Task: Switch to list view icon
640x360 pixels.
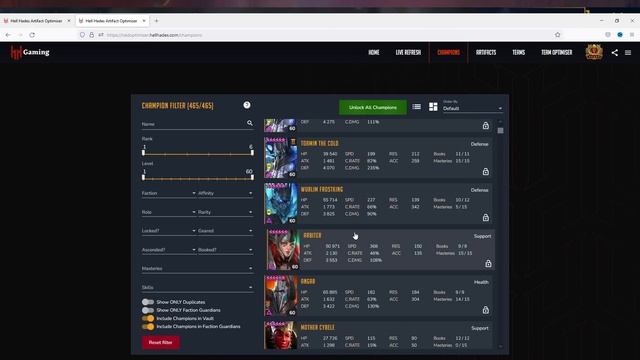Action: coord(416,107)
